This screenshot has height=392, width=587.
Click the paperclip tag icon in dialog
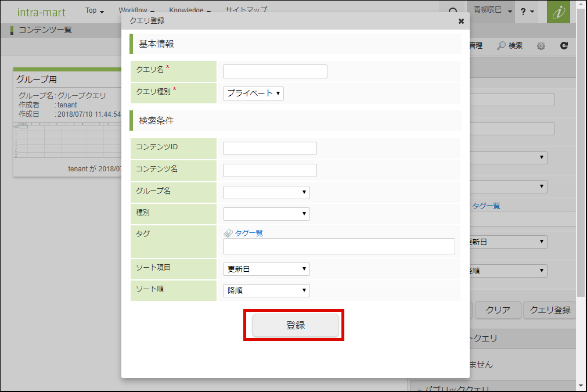[x=228, y=233]
